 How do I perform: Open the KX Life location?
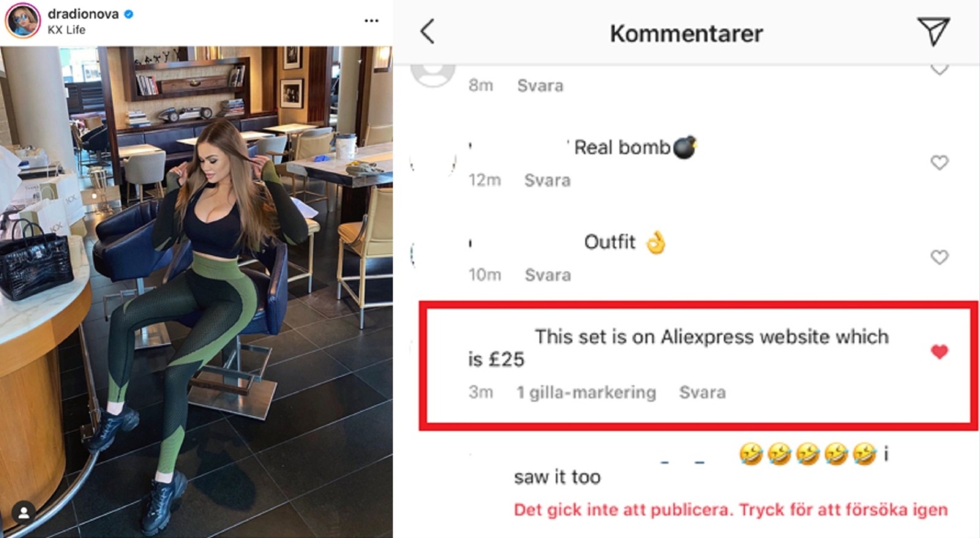tap(66, 30)
